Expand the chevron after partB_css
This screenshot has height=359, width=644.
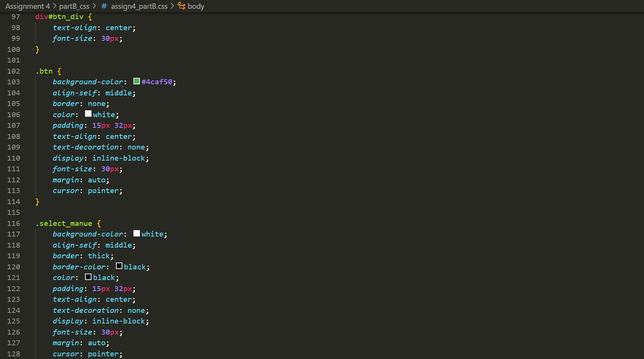pyautogui.click(x=93, y=6)
